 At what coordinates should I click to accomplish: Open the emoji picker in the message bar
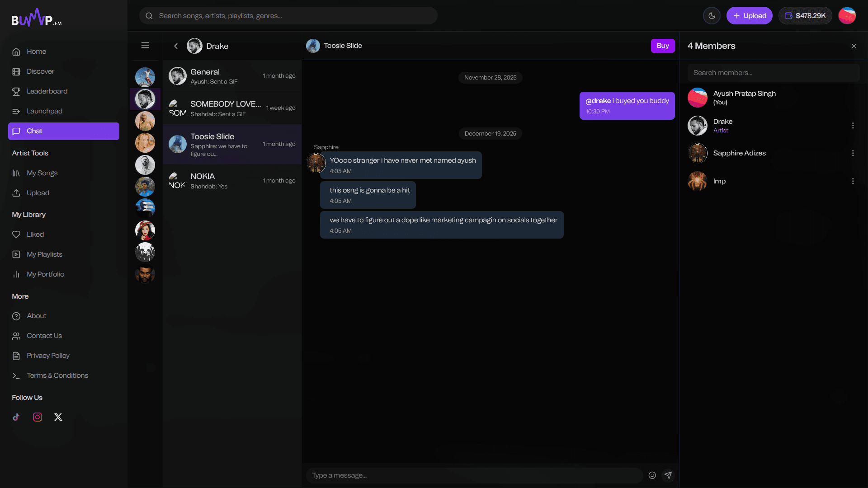[x=652, y=475]
